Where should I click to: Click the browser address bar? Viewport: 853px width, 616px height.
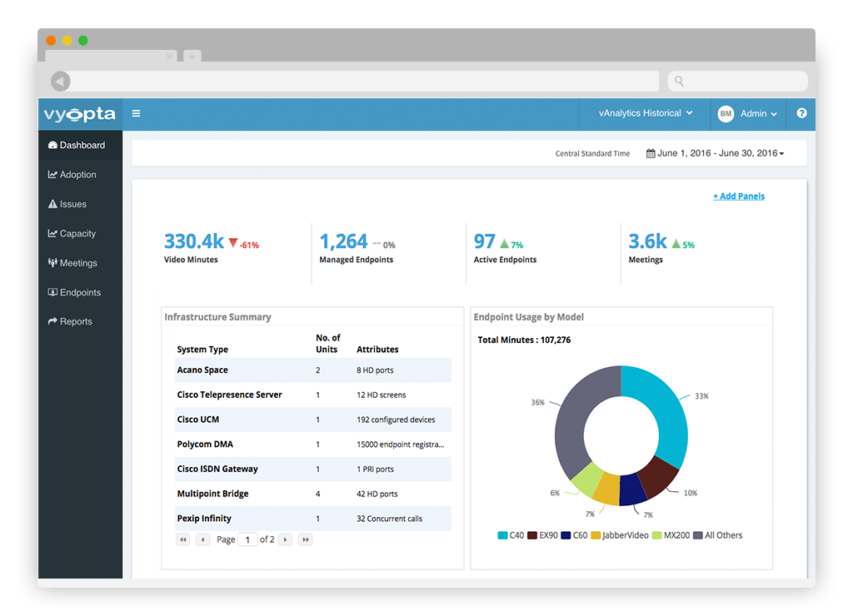pos(365,81)
